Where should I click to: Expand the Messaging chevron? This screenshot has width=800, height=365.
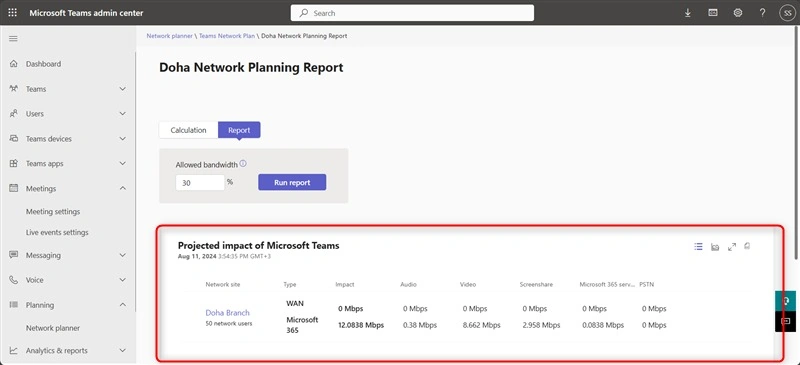pos(122,255)
